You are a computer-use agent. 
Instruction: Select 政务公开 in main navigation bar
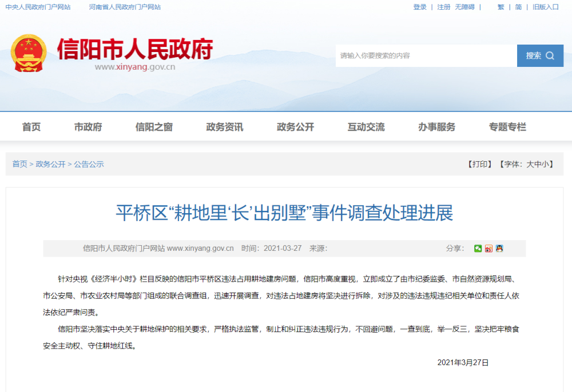(x=295, y=127)
